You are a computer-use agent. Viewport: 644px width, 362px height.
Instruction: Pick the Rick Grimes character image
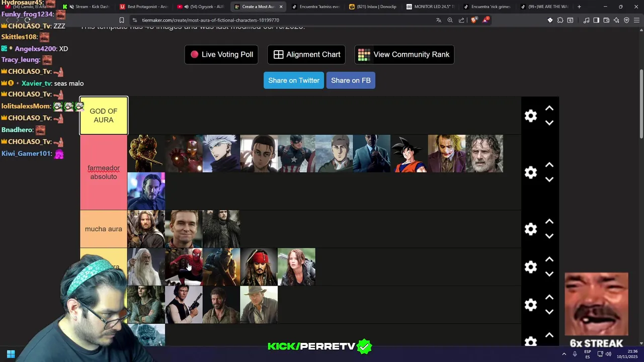click(x=485, y=153)
